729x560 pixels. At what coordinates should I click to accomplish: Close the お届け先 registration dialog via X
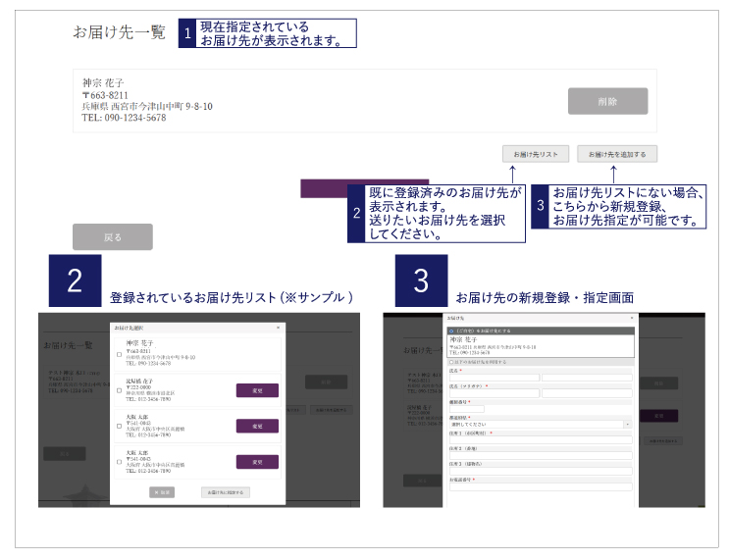click(x=631, y=319)
